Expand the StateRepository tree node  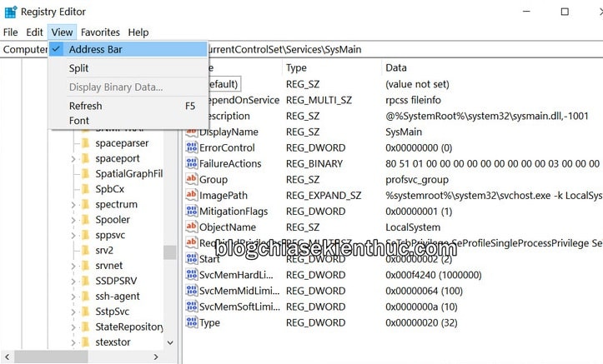click(73, 327)
